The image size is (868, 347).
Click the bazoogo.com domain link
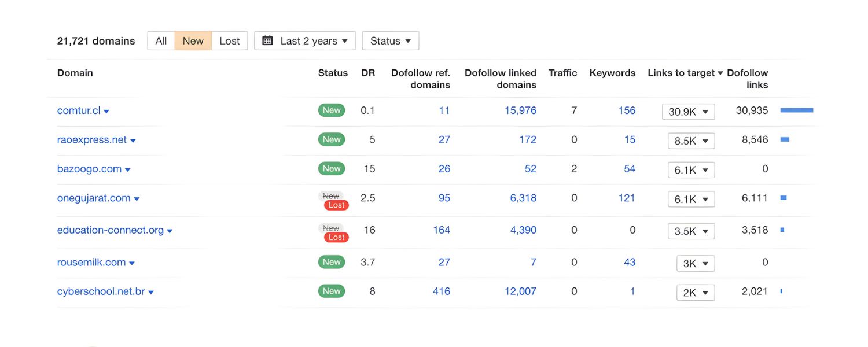[90, 169]
